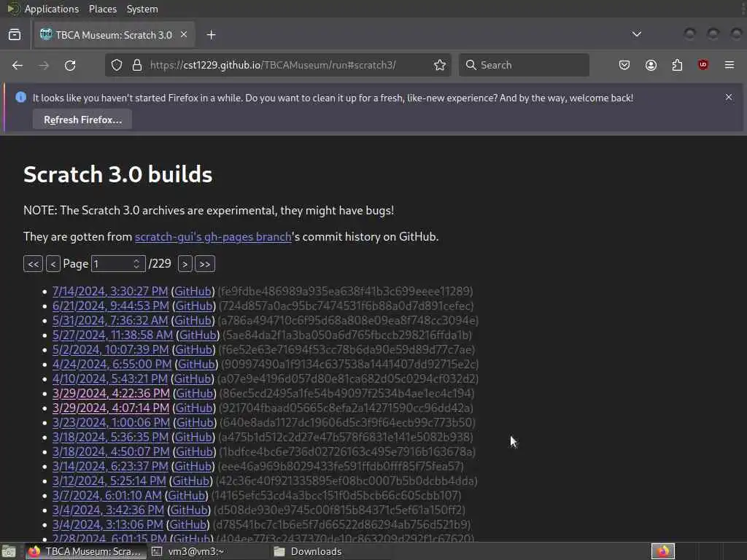Click the search magnifier icon
The image size is (747, 560).
471,65
